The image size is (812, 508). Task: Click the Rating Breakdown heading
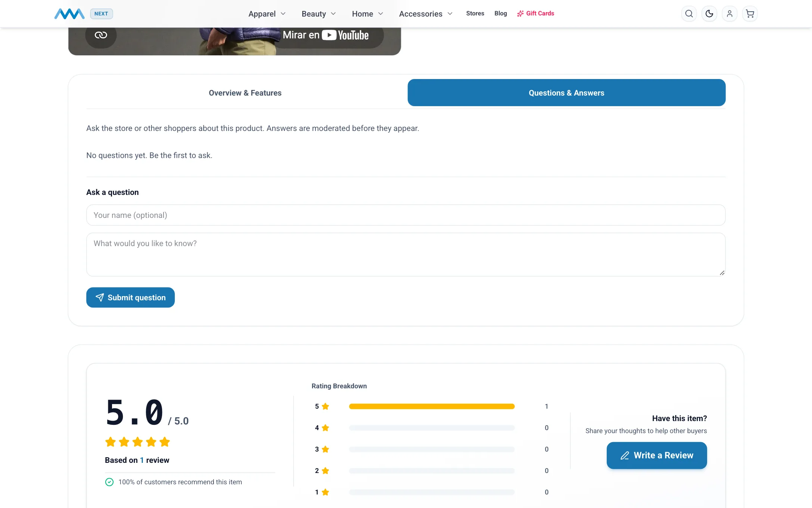pyautogui.click(x=339, y=386)
